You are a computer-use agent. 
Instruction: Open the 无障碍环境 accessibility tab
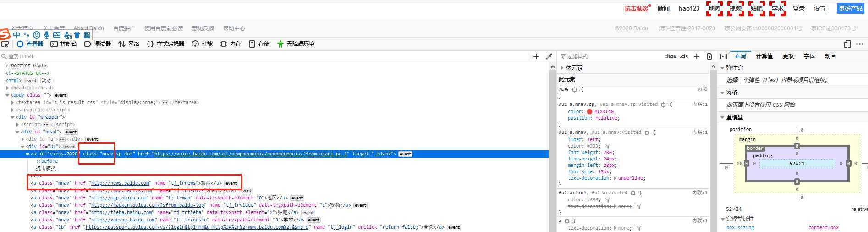296,44
